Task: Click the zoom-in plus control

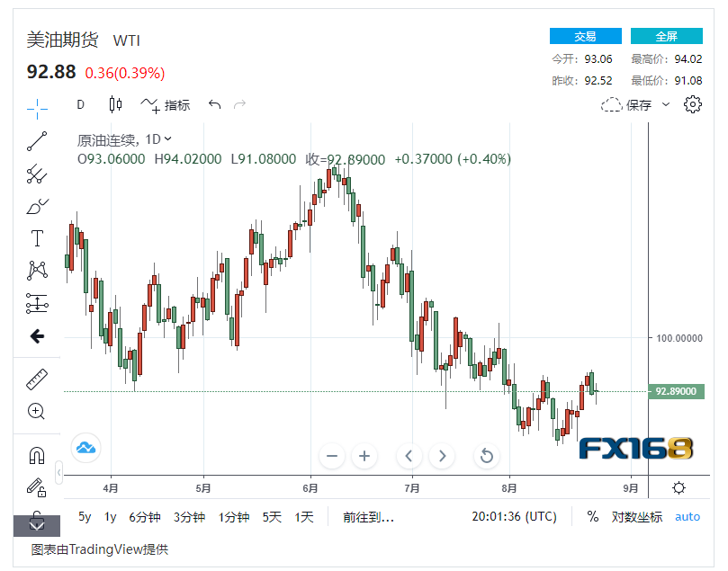Action: [x=364, y=456]
